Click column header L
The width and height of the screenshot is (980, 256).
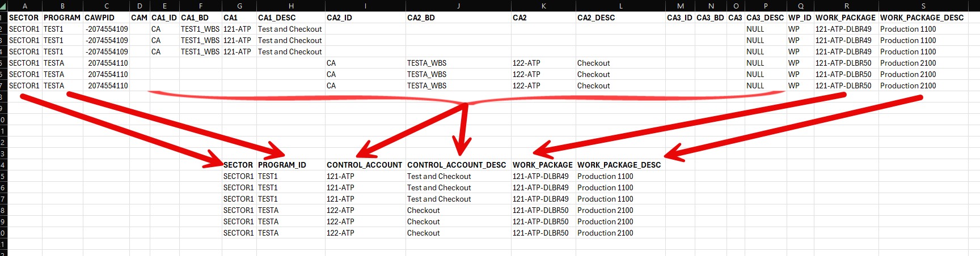click(x=621, y=6)
